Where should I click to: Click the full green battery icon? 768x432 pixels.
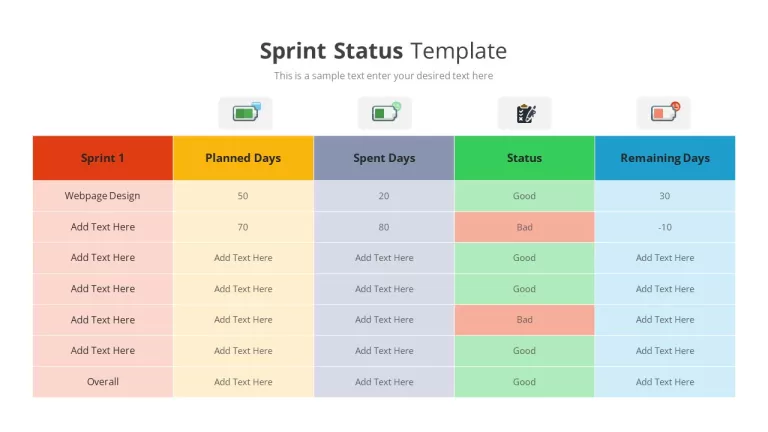tap(245, 113)
